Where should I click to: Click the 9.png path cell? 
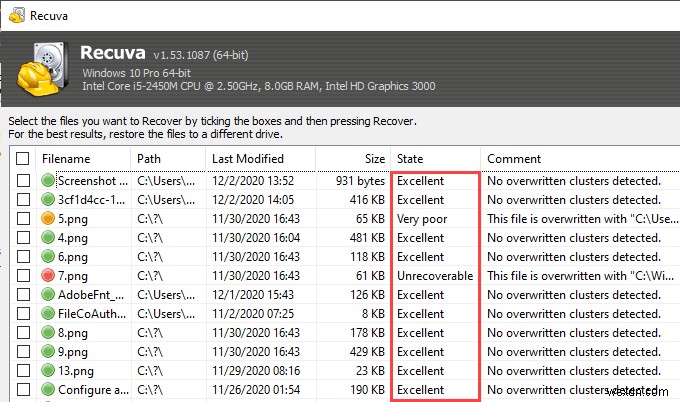150,352
